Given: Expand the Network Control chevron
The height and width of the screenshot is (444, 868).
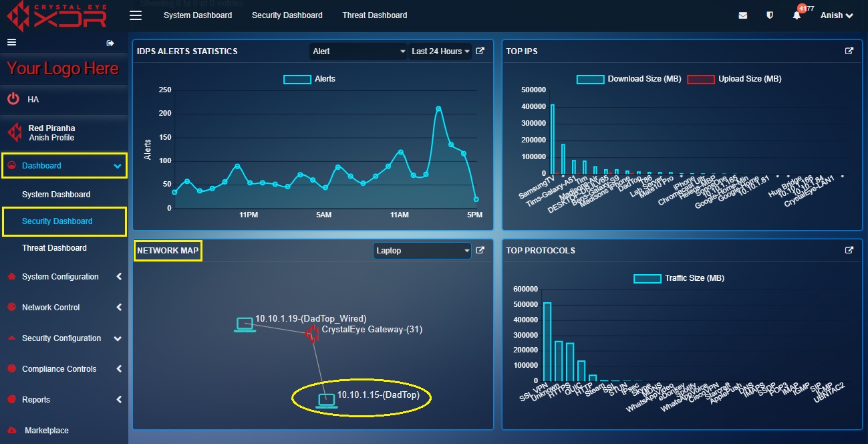Looking at the screenshot, I should [118, 308].
